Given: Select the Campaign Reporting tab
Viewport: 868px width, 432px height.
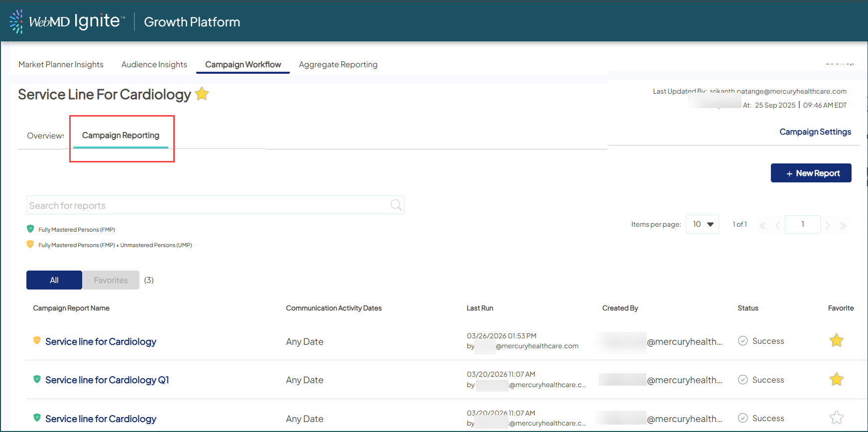Looking at the screenshot, I should tap(121, 135).
